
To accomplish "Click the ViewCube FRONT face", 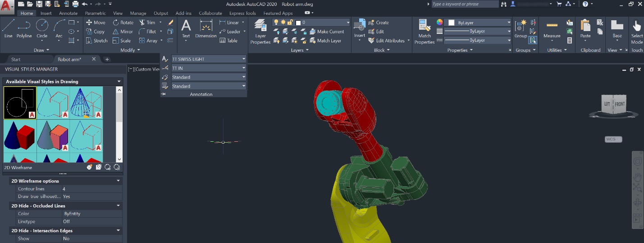I will click(x=620, y=104).
